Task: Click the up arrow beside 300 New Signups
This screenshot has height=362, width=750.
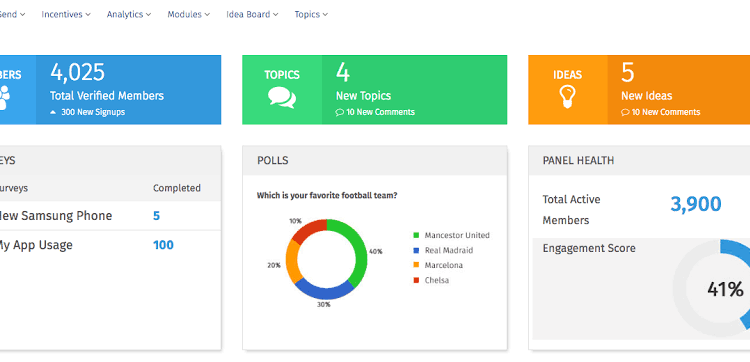Action: pos(53,112)
